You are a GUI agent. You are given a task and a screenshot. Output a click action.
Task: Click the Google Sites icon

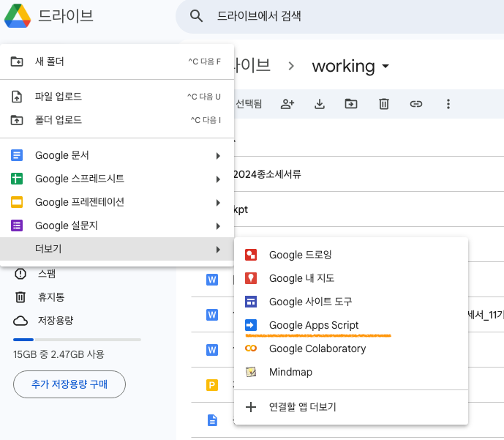[x=251, y=302]
